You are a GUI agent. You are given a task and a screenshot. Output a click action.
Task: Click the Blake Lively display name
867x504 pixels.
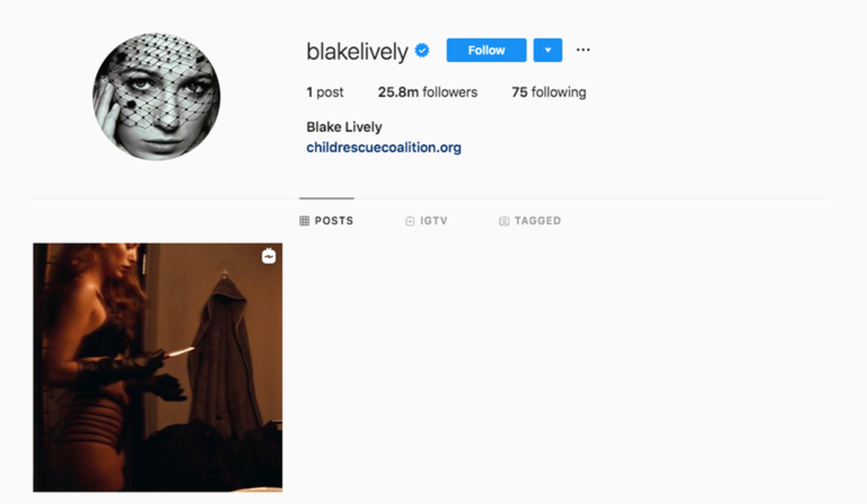[x=344, y=127]
